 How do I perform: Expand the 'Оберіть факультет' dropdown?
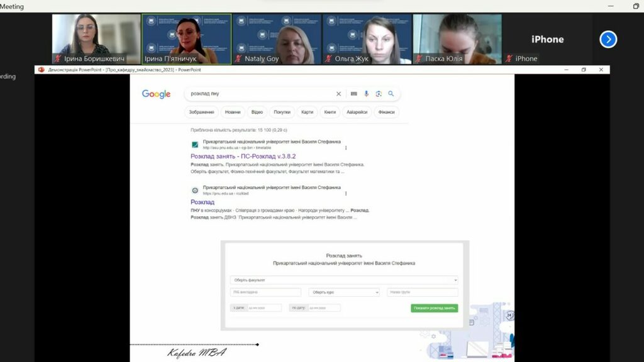[x=343, y=280]
